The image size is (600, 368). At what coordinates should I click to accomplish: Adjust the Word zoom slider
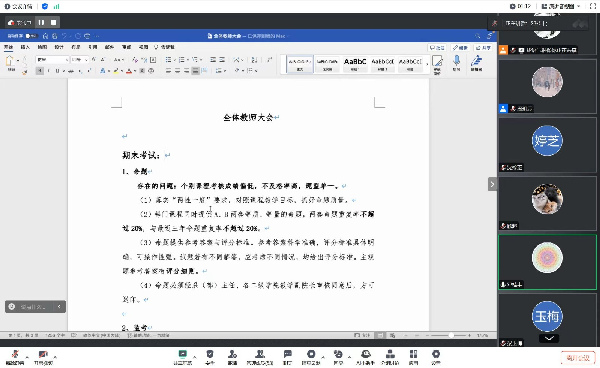pyautogui.click(x=452, y=335)
